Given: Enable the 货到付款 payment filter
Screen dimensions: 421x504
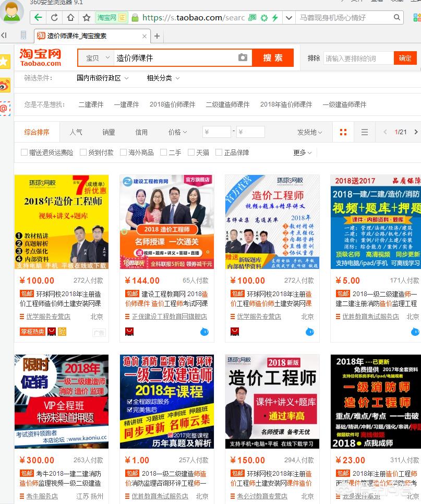Looking at the screenshot, I should 82,152.
